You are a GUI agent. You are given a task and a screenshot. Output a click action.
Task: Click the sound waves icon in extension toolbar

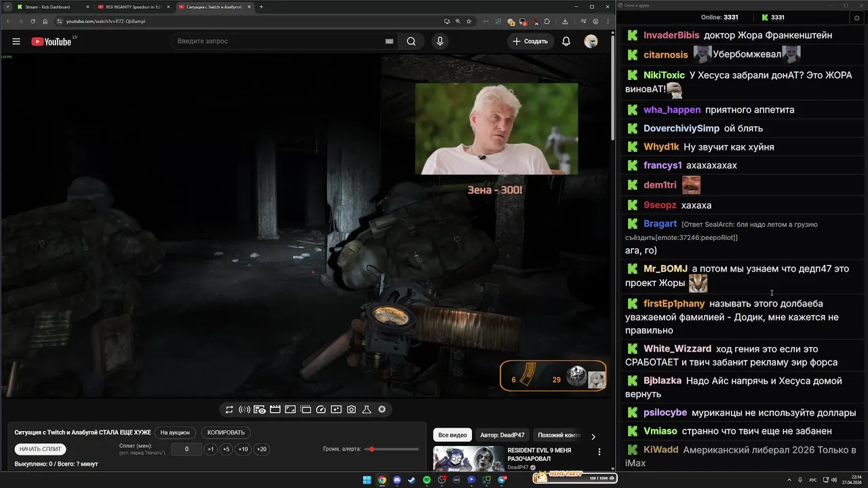244,409
